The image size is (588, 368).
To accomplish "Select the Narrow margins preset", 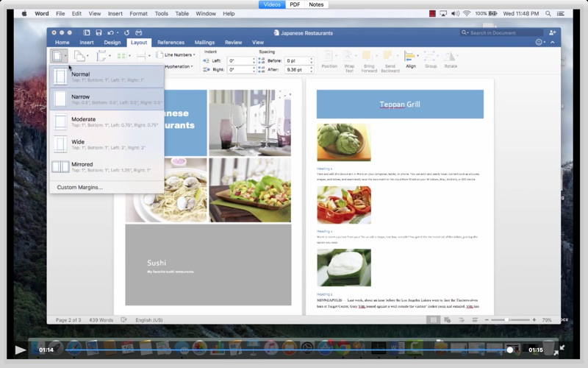I will coord(107,99).
